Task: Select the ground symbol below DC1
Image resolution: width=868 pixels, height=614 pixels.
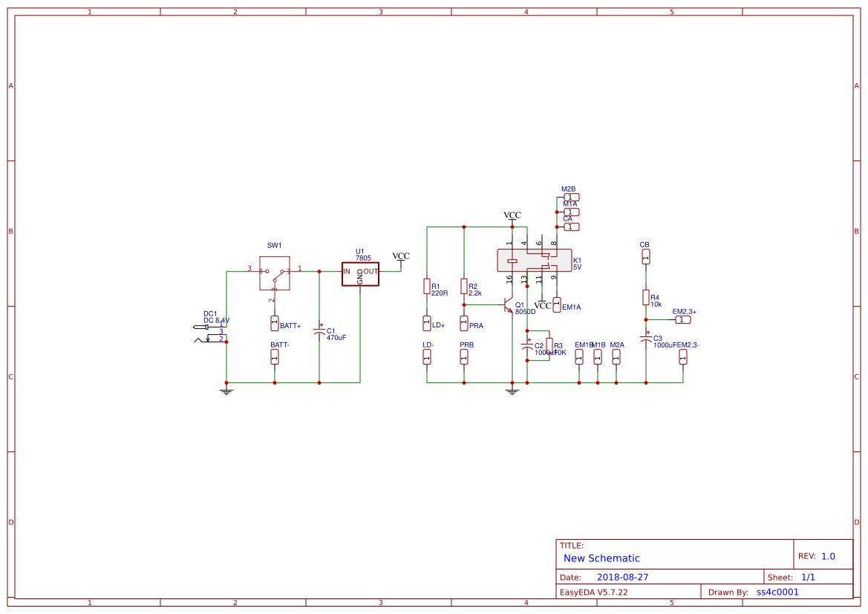Action: tap(226, 389)
